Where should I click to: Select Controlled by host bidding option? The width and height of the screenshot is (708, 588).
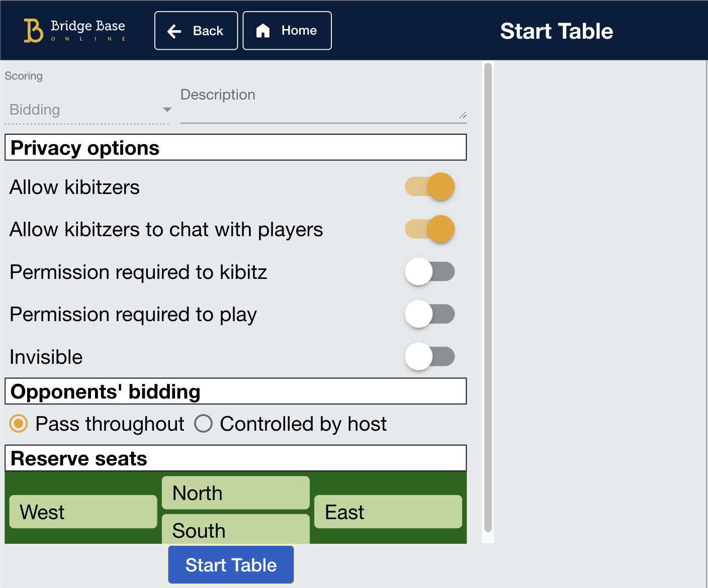pos(204,424)
